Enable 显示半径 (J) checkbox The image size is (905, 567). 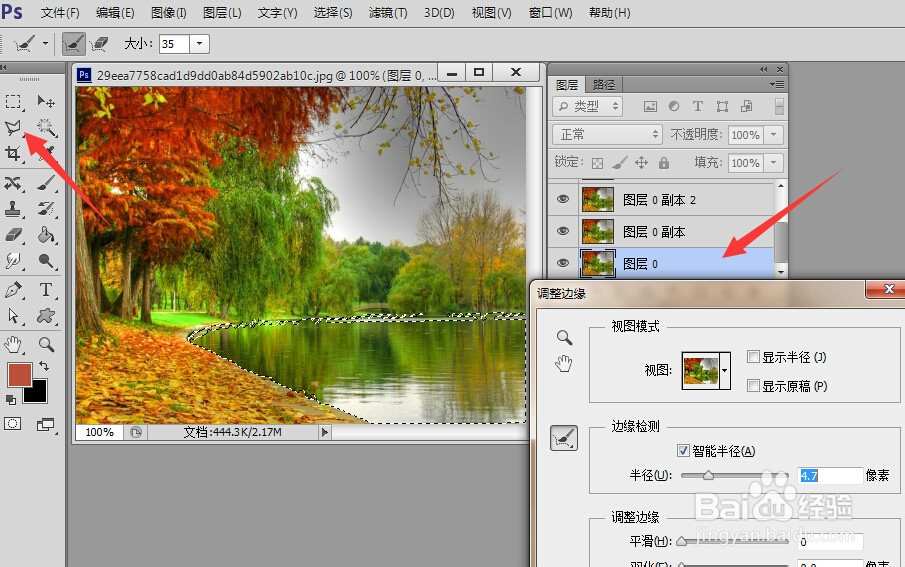[753, 356]
